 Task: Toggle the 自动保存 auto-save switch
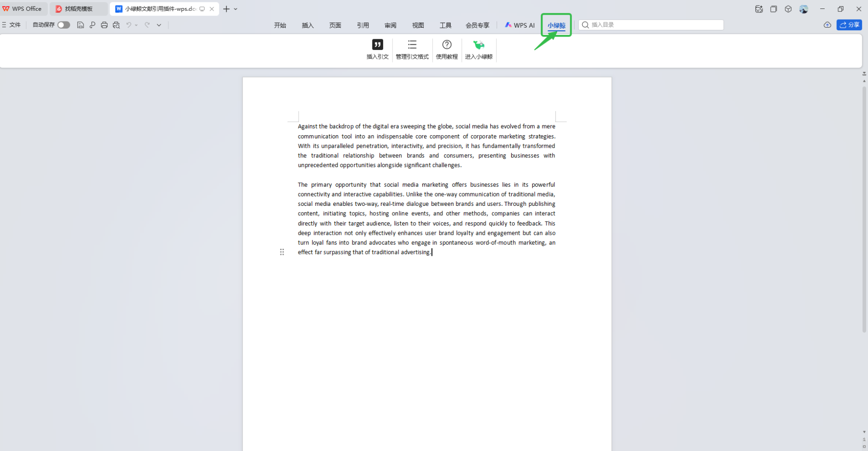(x=63, y=25)
